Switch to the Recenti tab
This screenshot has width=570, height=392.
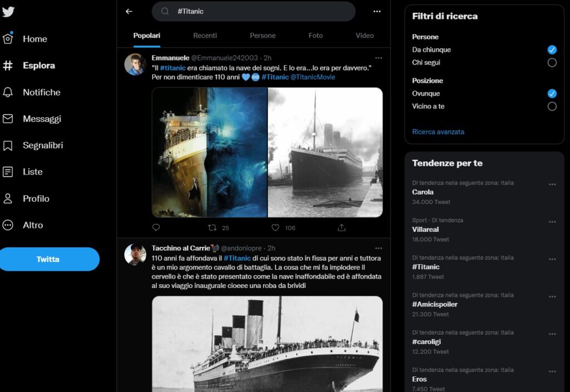pyautogui.click(x=205, y=36)
